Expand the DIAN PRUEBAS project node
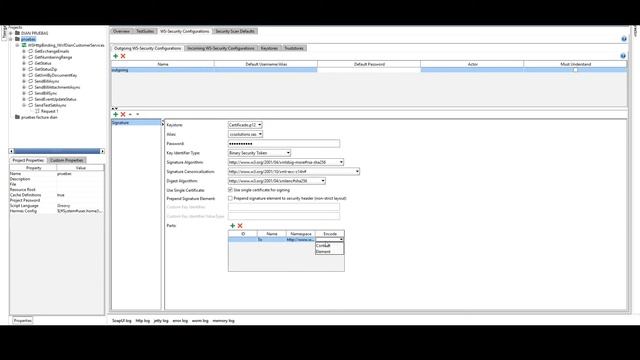Screen dimensions: 640x360 click(x=11, y=33)
